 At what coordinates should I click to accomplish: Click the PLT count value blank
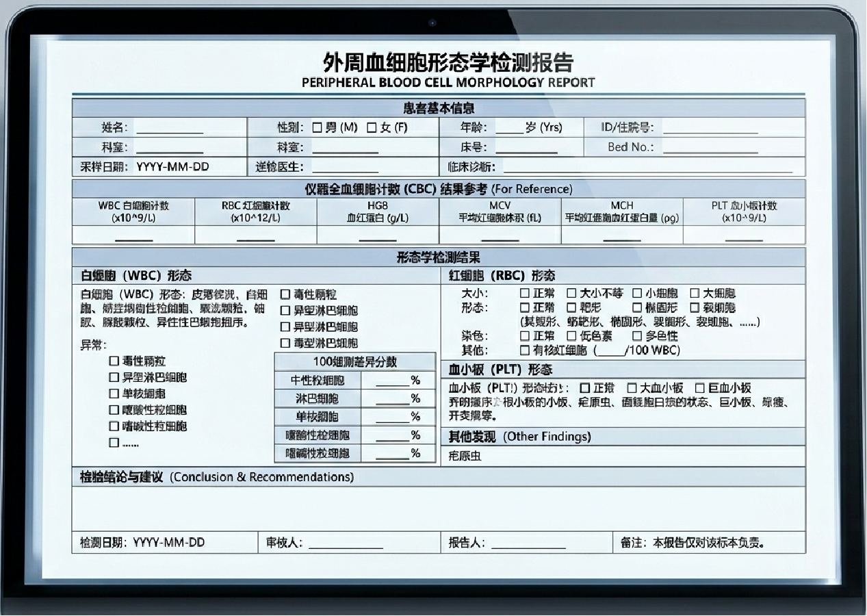744,236
